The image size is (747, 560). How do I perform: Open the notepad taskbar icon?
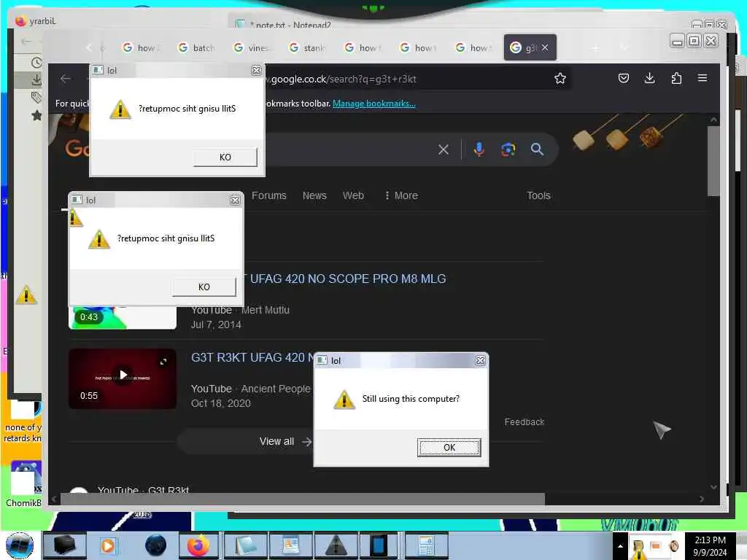(246, 545)
